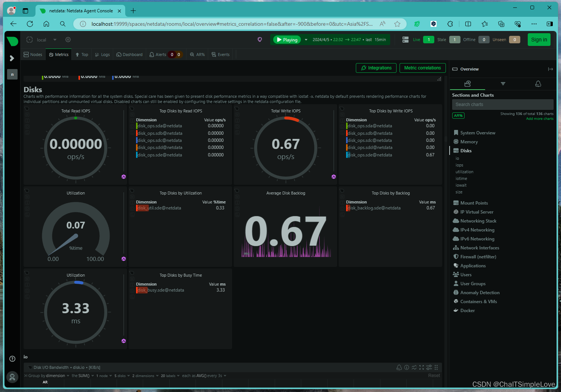Expand the left sidebar with chevron arrow

point(12,58)
